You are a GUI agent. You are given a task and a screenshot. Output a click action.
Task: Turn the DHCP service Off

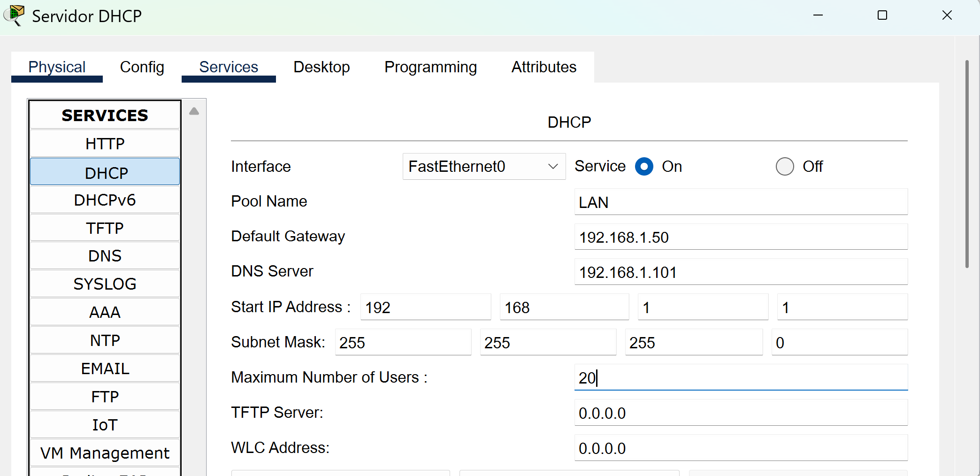[785, 167]
